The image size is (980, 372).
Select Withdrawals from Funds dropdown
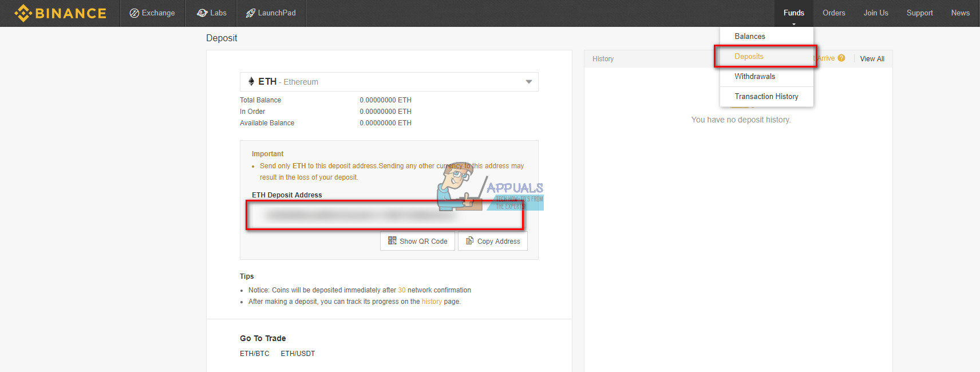pyautogui.click(x=766, y=76)
